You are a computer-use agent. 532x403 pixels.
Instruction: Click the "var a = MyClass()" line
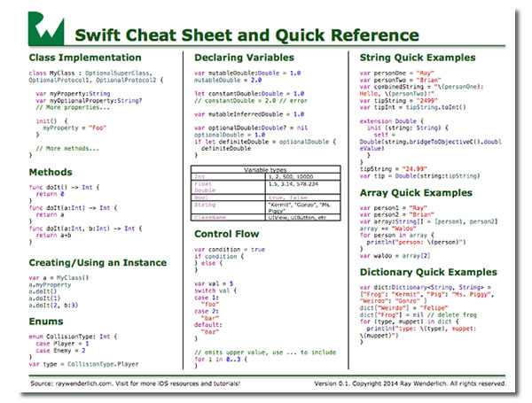(x=59, y=278)
